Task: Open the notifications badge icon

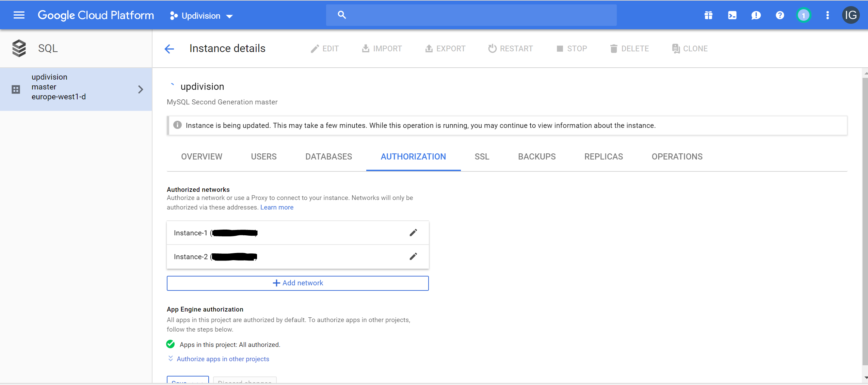Action: [803, 15]
